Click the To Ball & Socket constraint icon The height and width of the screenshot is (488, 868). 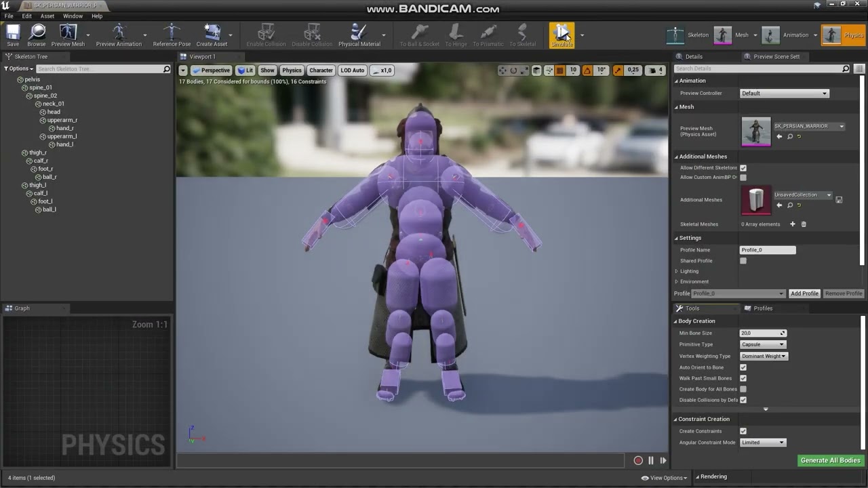(420, 35)
